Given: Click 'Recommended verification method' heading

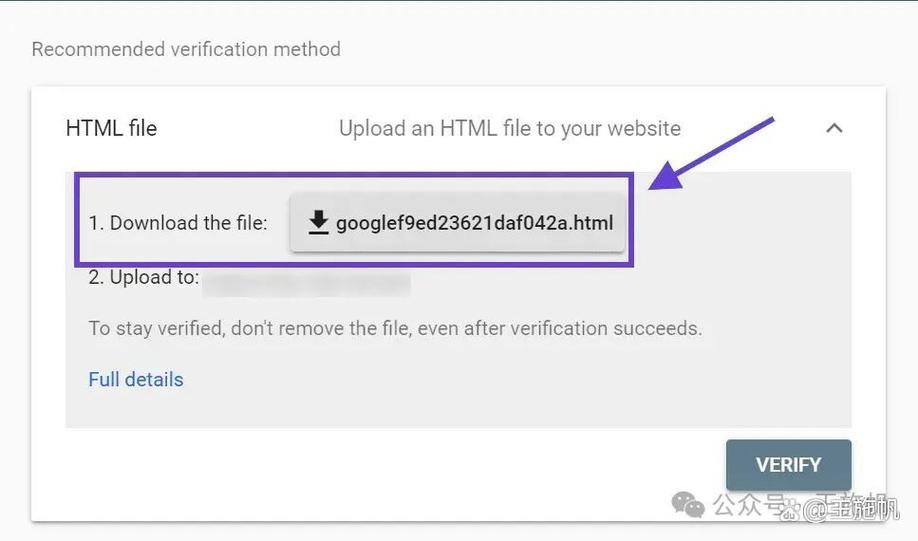Looking at the screenshot, I should (x=186, y=49).
